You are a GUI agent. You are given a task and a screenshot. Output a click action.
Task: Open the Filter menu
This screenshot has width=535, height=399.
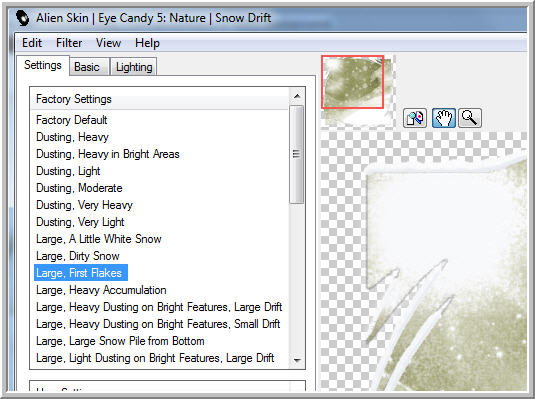(69, 43)
